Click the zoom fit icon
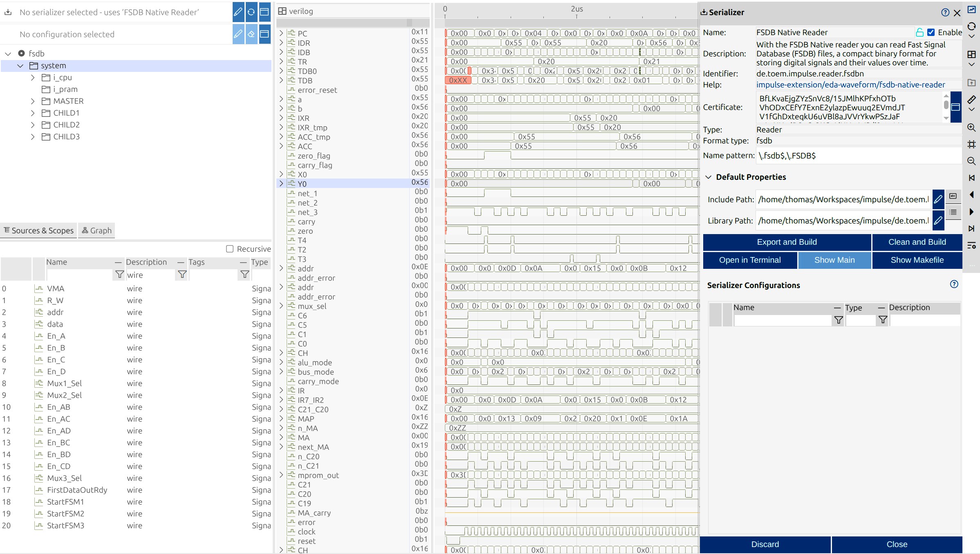Image resolution: width=980 pixels, height=554 pixels. pos(971,144)
